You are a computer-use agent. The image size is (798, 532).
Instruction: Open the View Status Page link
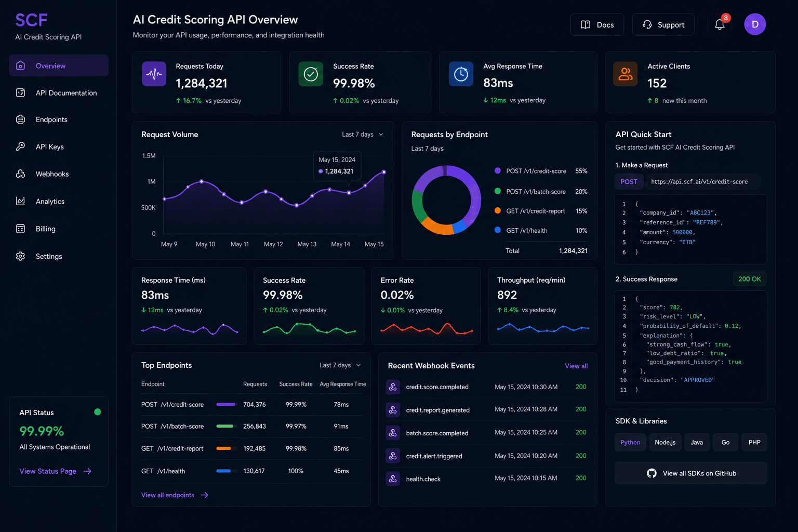[x=55, y=471]
